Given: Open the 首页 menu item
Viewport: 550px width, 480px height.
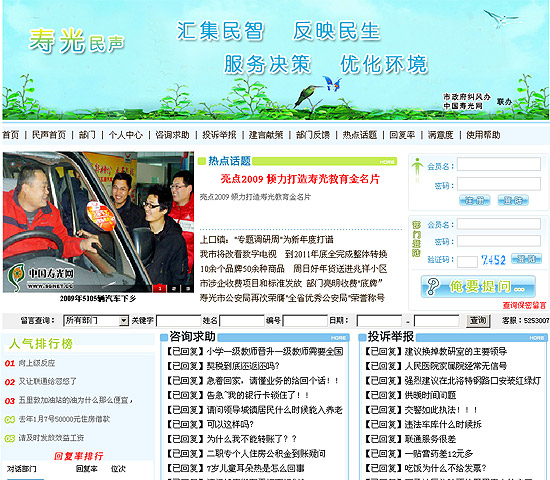Looking at the screenshot, I should click(11, 135).
